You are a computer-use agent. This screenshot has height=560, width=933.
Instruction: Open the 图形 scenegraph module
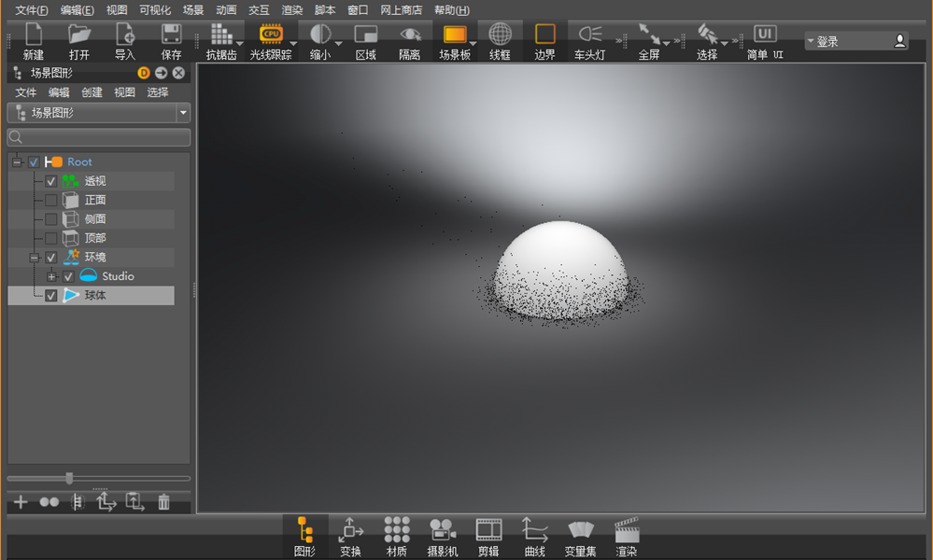[304, 530]
